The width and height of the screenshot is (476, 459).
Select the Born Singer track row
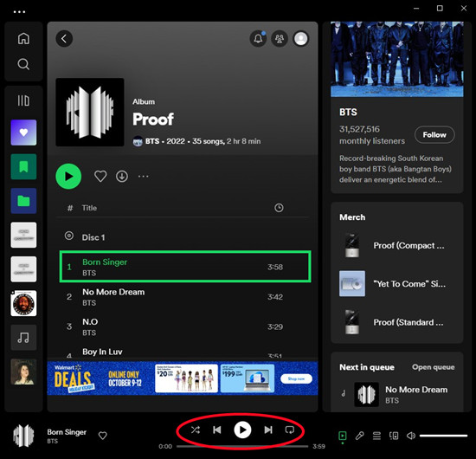pos(185,267)
